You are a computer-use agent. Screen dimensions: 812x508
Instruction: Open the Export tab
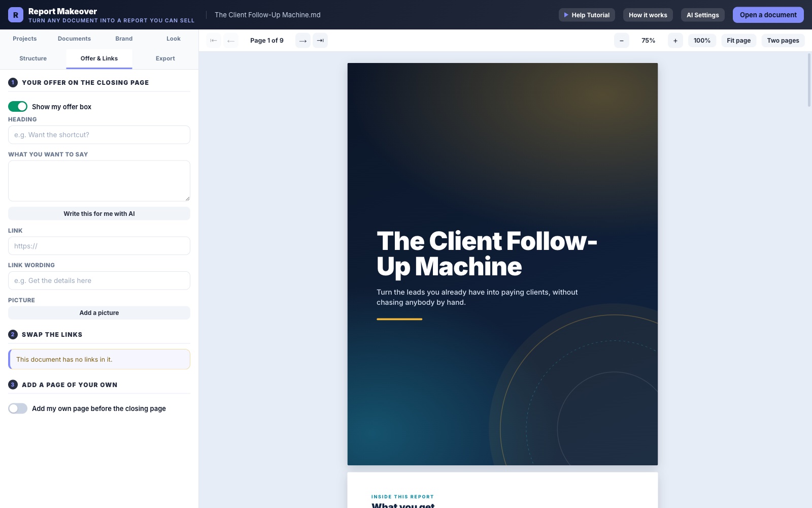pyautogui.click(x=165, y=58)
